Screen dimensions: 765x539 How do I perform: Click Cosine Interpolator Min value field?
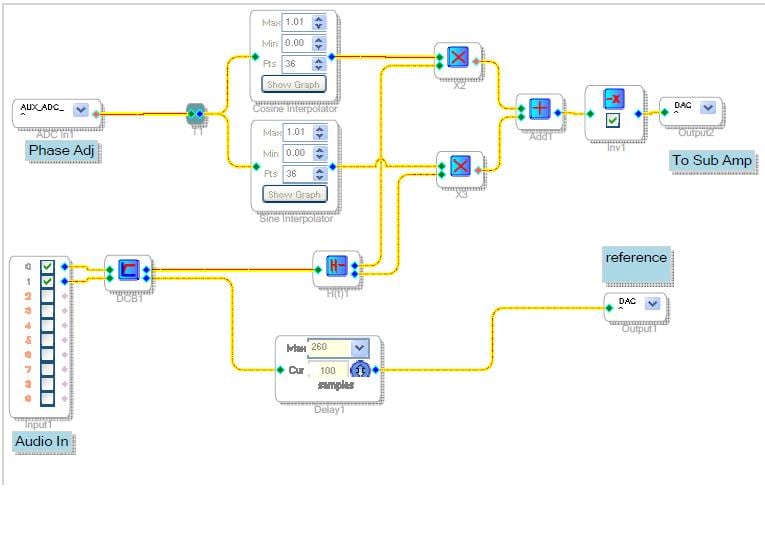click(297, 43)
